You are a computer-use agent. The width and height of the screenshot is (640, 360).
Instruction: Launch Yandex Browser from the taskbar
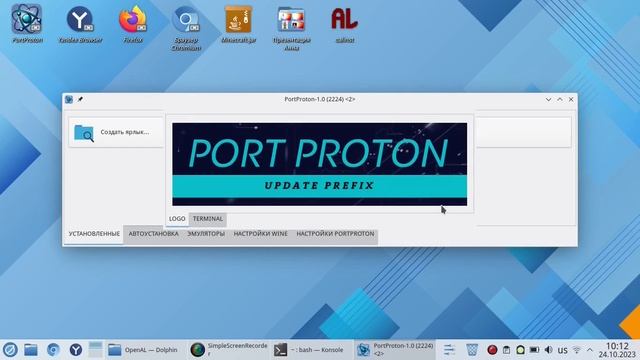[76, 350]
